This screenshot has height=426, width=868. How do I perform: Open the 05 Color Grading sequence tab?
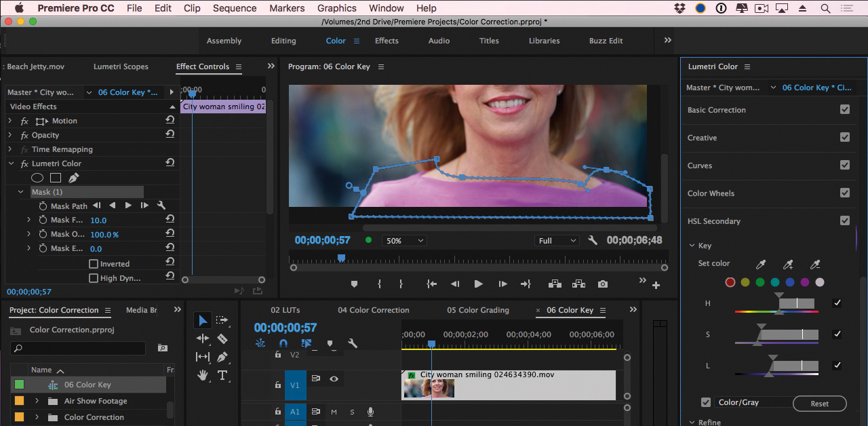[478, 310]
